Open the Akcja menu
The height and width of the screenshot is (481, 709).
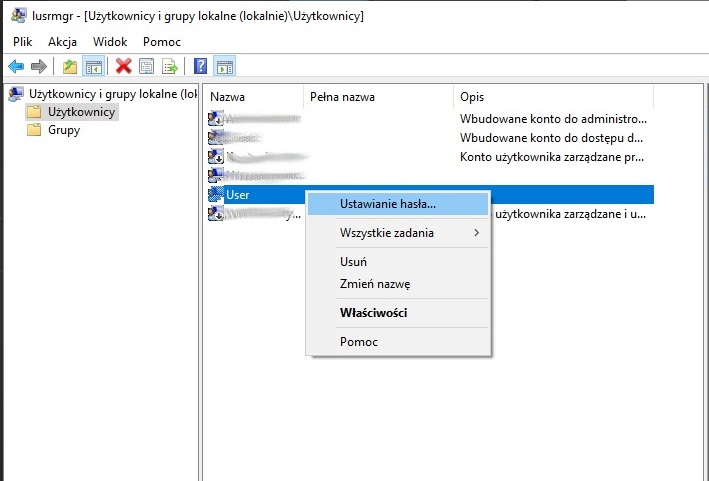pos(62,42)
